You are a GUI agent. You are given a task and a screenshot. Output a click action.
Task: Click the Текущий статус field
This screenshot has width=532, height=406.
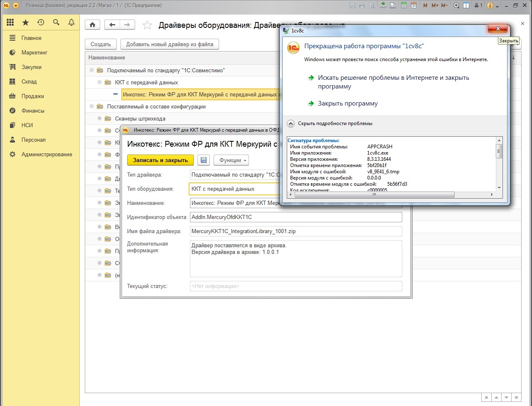click(x=296, y=286)
